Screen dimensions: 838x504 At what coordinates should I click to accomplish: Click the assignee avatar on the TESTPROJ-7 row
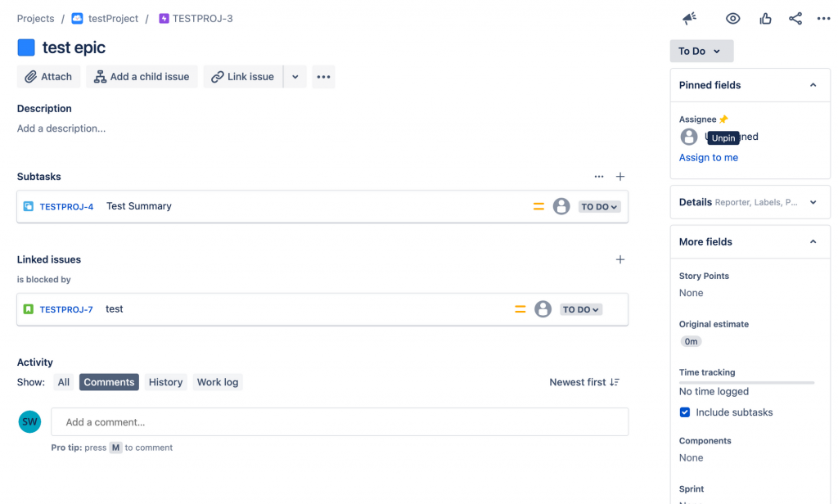tap(543, 309)
